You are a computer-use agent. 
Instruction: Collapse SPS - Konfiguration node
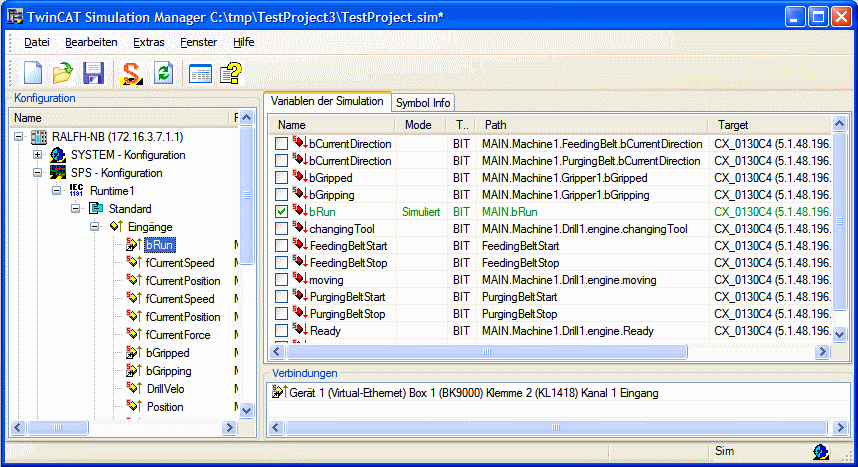[x=38, y=173]
